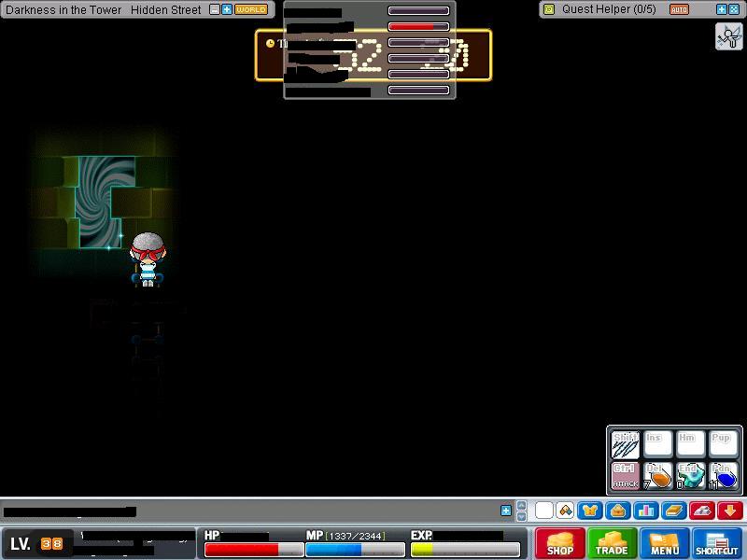Expand the minimap with the plus button
This screenshot has height=560, width=747.
(x=227, y=9)
